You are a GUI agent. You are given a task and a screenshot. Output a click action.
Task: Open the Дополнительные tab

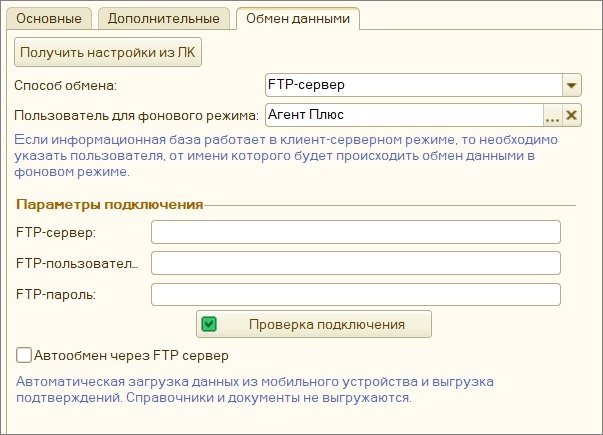164,18
